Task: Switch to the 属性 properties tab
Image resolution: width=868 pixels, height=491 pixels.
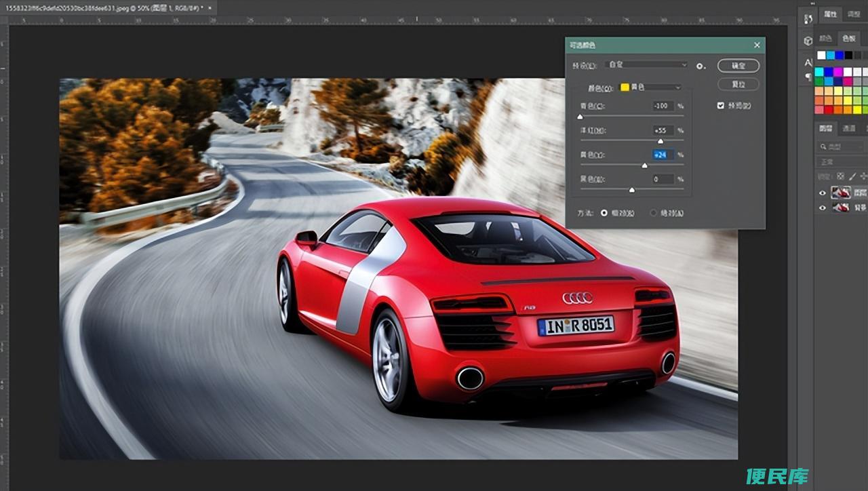Action: click(x=829, y=14)
